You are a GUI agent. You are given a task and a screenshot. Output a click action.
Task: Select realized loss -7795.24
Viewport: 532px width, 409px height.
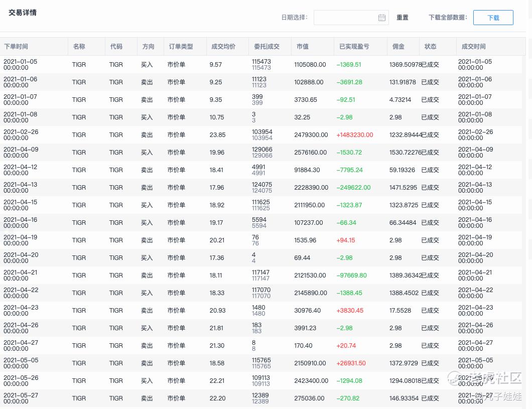point(350,170)
